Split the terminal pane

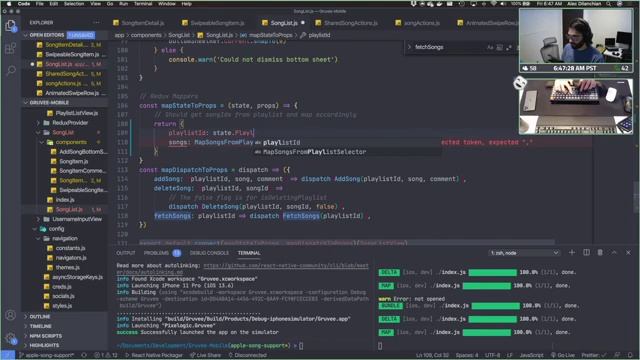[586, 253]
